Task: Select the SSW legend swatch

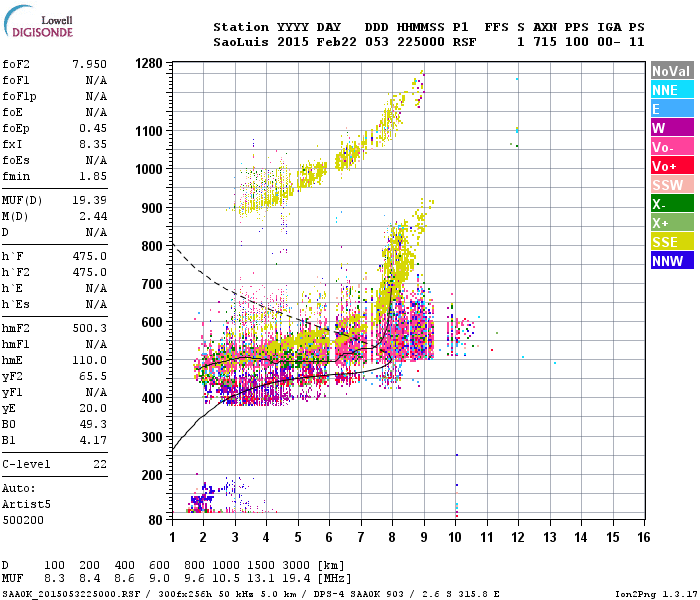Action: point(672,185)
